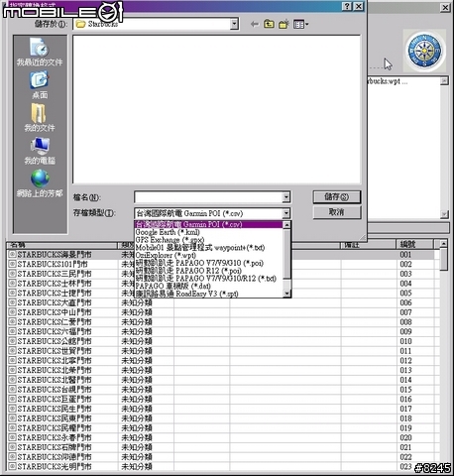Click background log panel scrollbar up arrow
The image size is (454, 476).
coord(444,80)
